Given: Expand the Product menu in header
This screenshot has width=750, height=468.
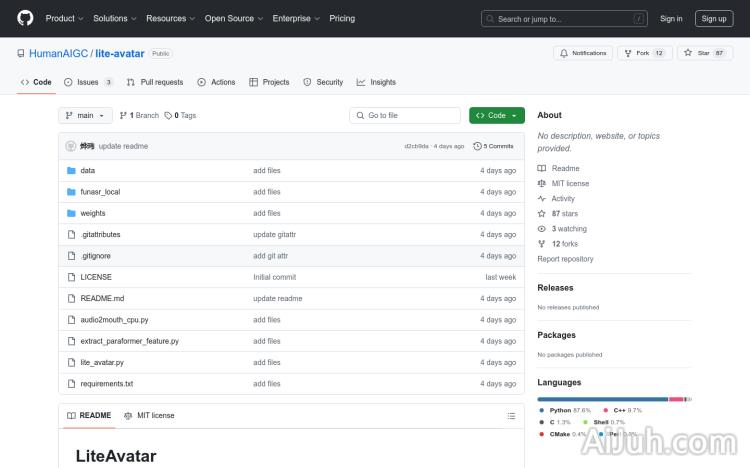Looking at the screenshot, I should tap(64, 18).
